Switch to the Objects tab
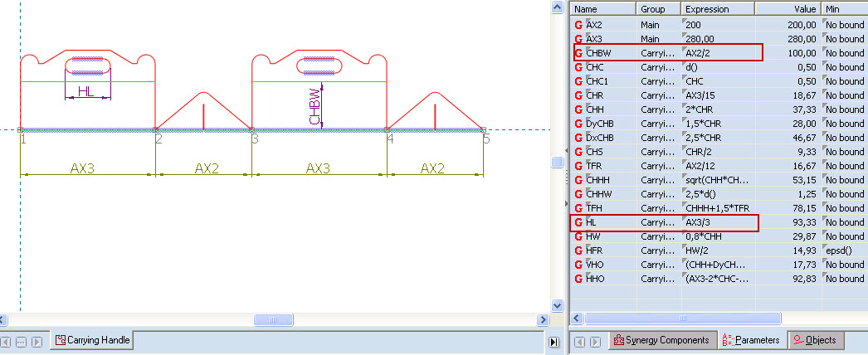 click(815, 340)
